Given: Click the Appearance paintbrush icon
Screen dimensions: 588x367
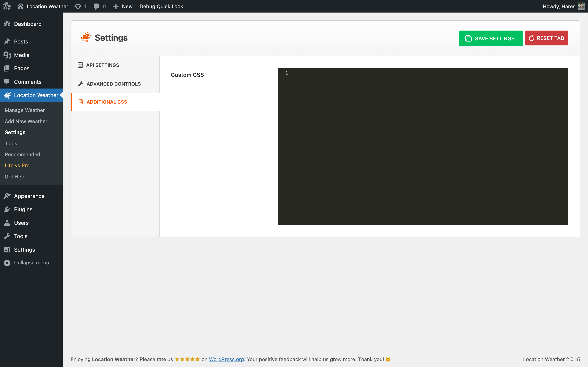Looking at the screenshot, I should tap(7, 196).
